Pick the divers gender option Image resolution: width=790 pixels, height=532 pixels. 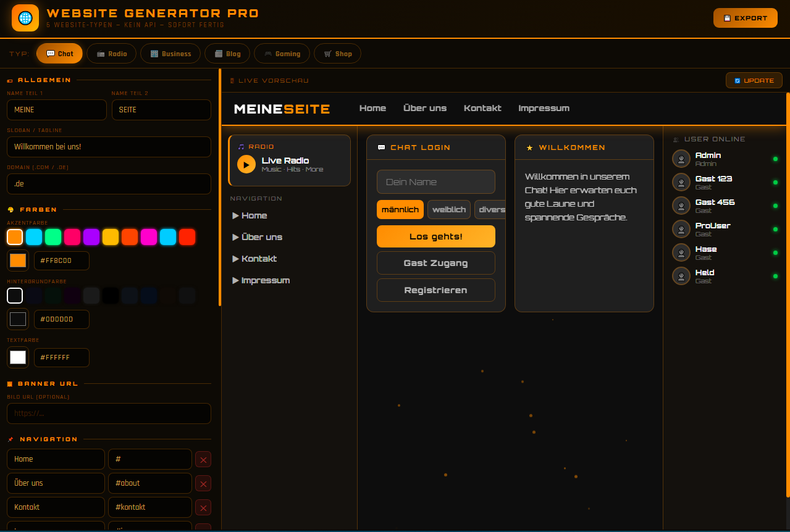pyautogui.click(x=490, y=210)
